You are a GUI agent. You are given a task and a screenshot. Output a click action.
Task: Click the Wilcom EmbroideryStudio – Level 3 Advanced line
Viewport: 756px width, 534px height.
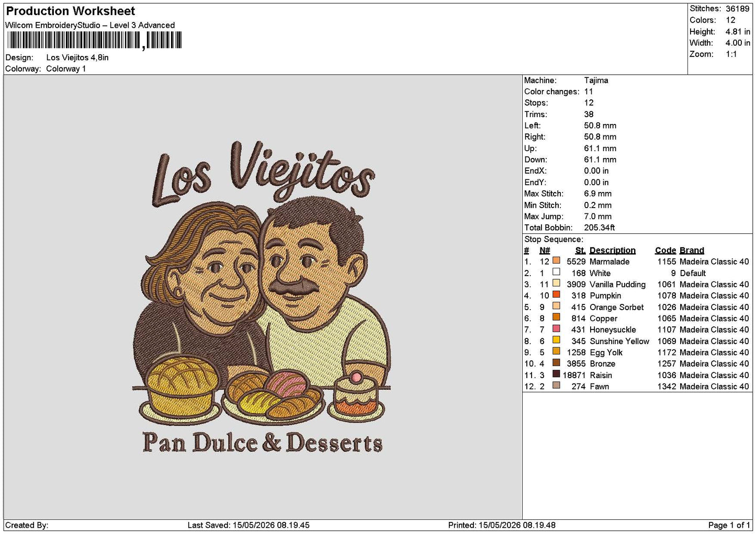coord(90,25)
